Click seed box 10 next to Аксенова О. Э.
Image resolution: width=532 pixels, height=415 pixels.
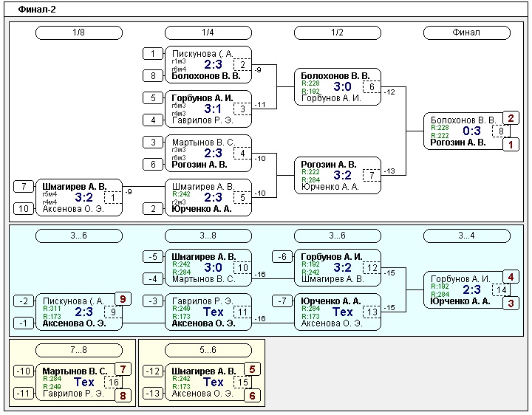23,209
